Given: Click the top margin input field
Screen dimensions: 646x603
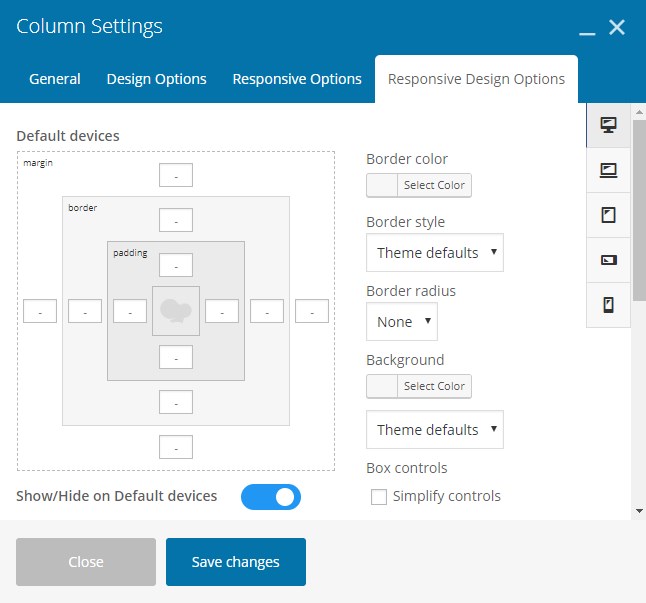Looking at the screenshot, I should (x=176, y=176).
